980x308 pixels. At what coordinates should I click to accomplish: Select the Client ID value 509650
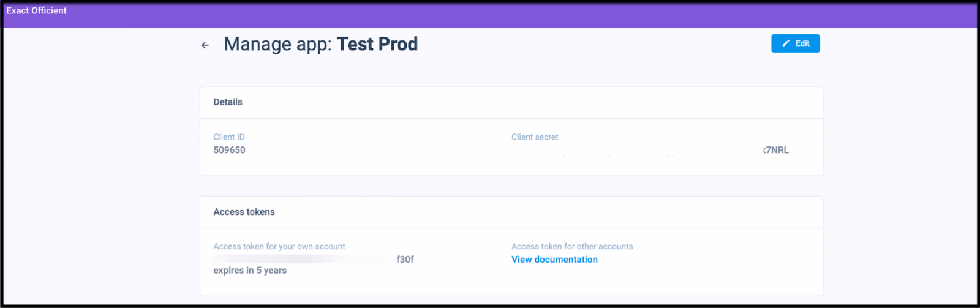[x=230, y=150]
